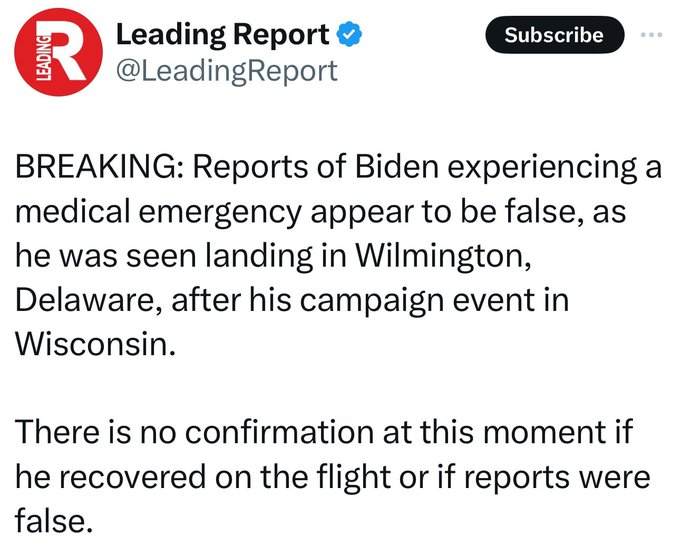
Task: Click the word BREAKING in the post
Action: (x=98, y=167)
